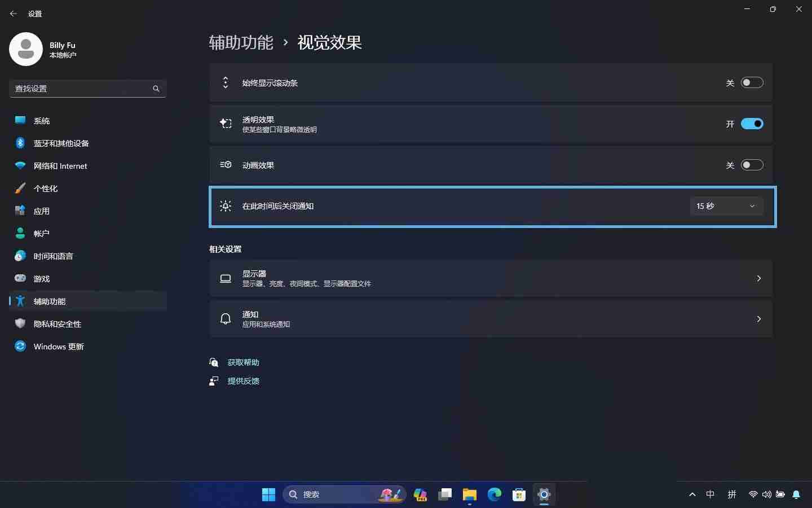Select 隐私和安全性 in the sidebar
The image size is (812, 508).
[56, 324]
